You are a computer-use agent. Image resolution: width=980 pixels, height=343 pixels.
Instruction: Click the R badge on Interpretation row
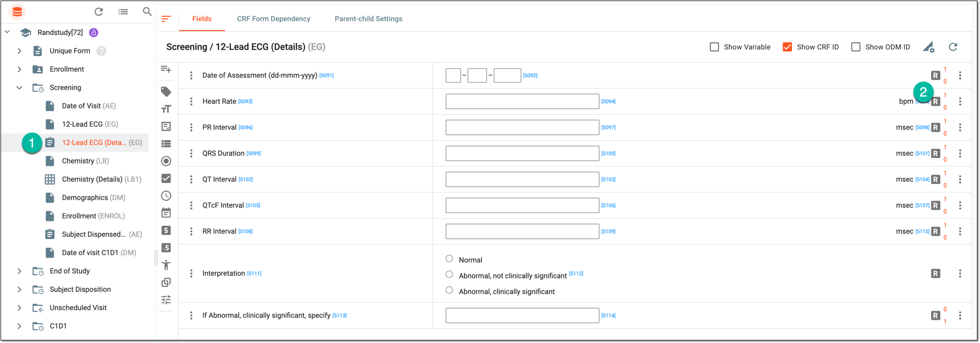tap(936, 274)
